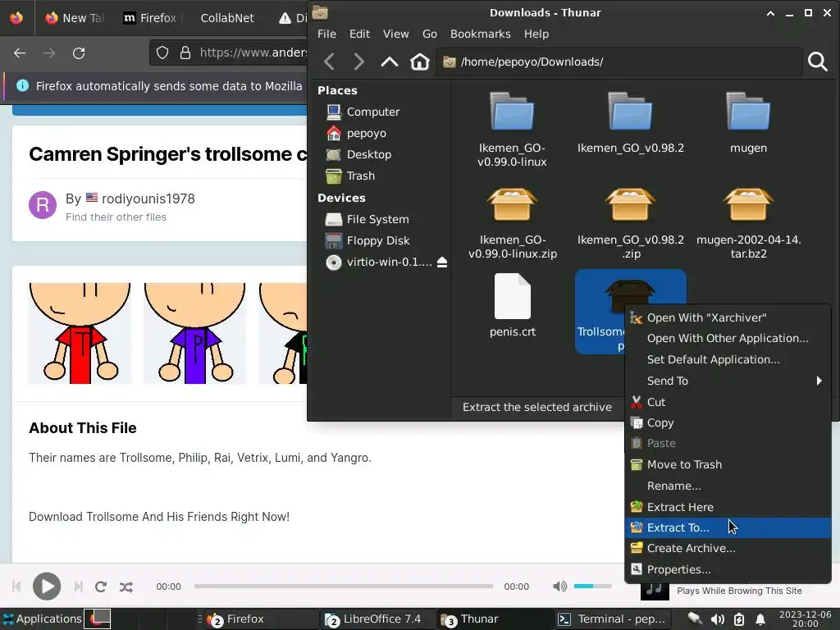Click the Thunar path location field

[619, 62]
